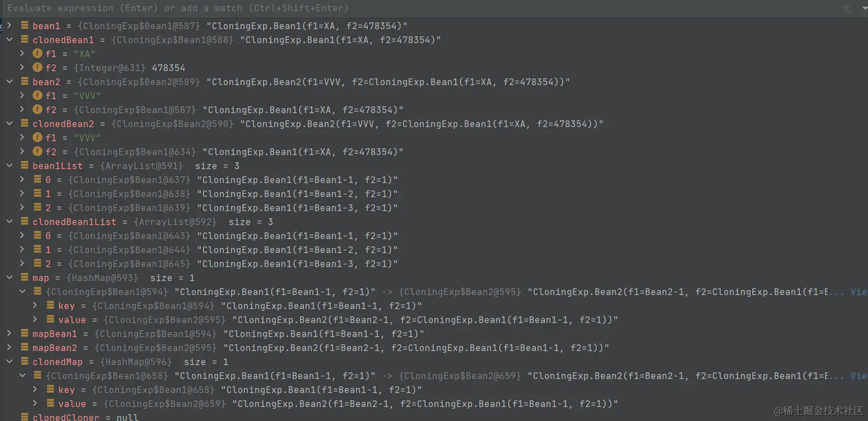Click the icon beside clonedBean2 variable
The width and height of the screenshot is (868, 421).
[24, 124]
